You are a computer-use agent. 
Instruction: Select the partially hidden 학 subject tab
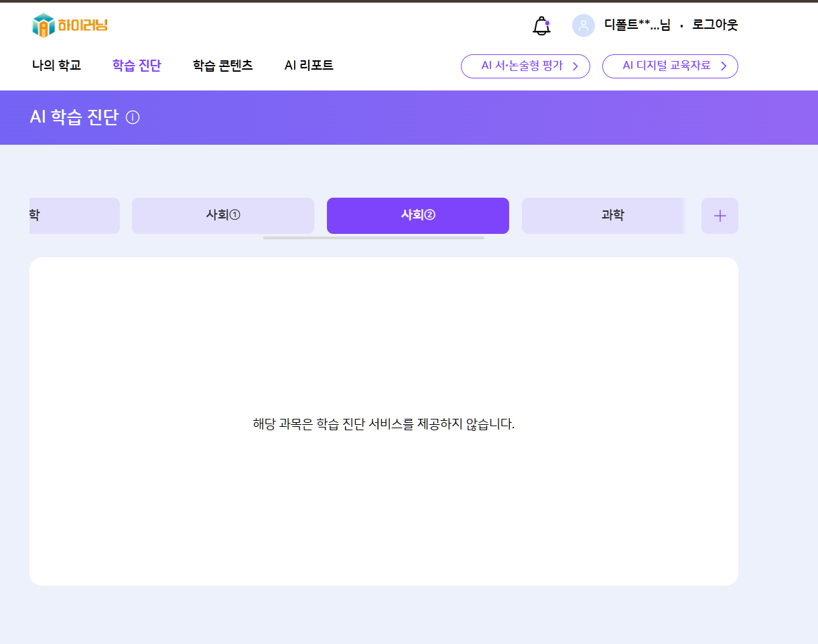pos(74,216)
